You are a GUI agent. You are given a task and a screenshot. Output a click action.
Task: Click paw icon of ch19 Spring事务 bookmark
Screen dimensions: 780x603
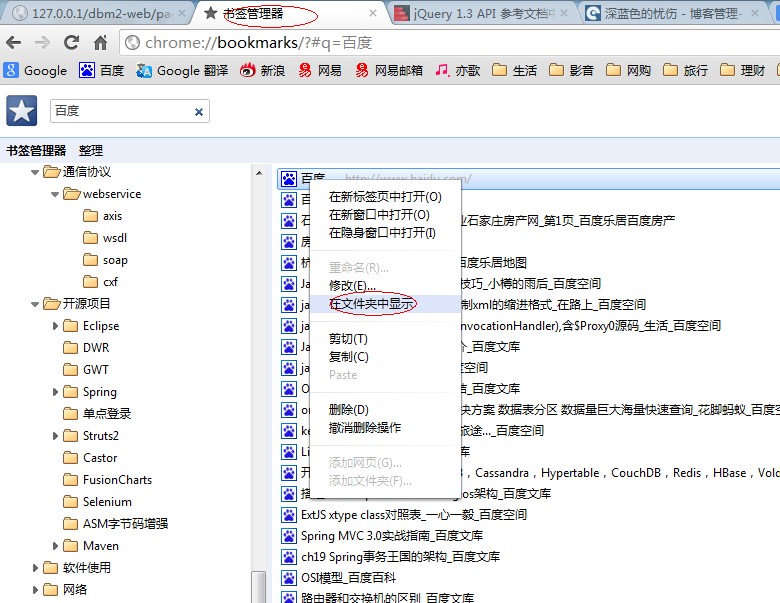click(289, 556)
